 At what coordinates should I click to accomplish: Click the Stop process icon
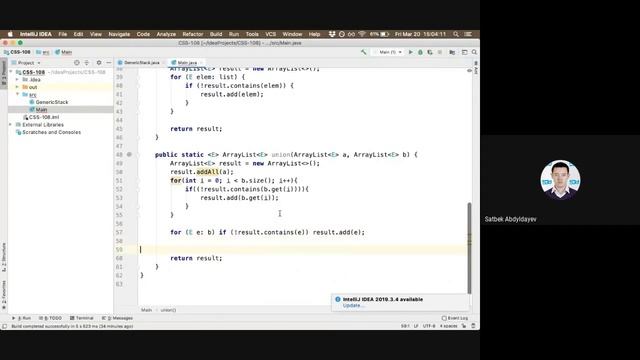click(440, 52)
